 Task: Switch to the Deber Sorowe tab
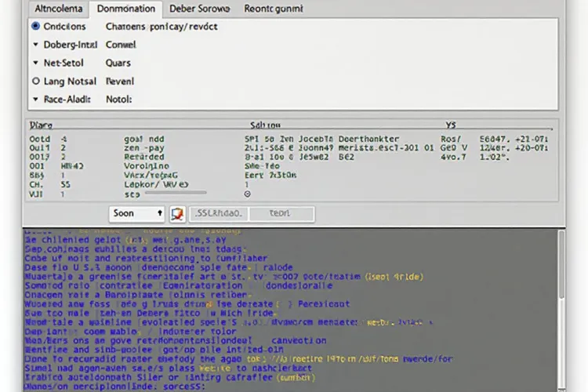click(x=199, y=9)
